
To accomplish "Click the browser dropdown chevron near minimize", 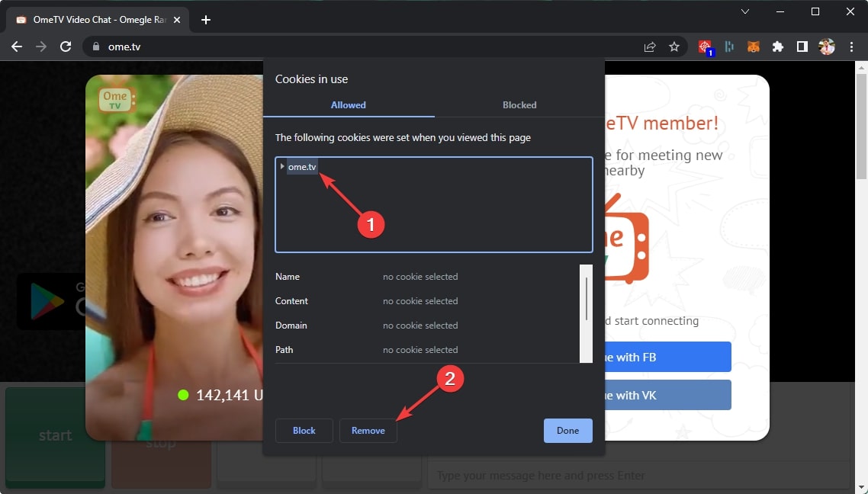I will (744, 12).
